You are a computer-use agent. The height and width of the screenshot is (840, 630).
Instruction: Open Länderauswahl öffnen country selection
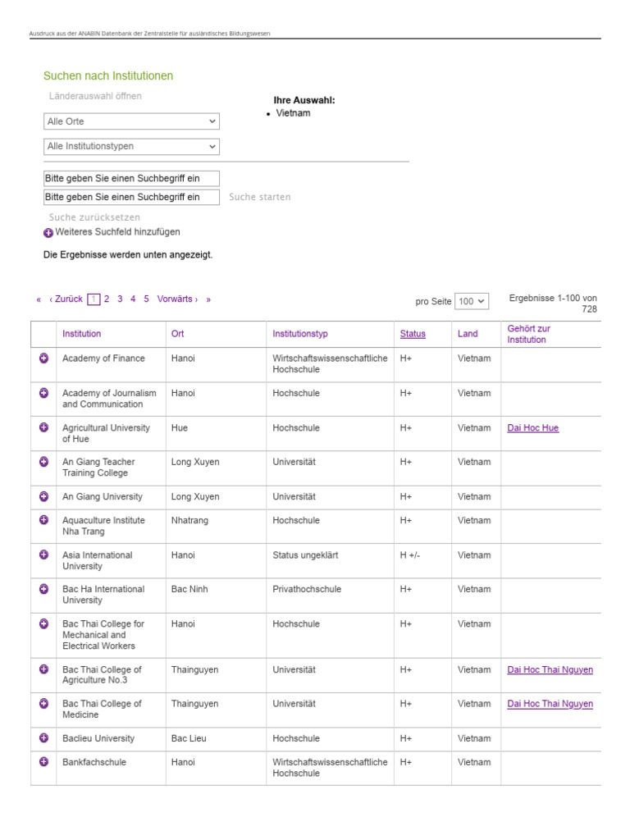95,96
